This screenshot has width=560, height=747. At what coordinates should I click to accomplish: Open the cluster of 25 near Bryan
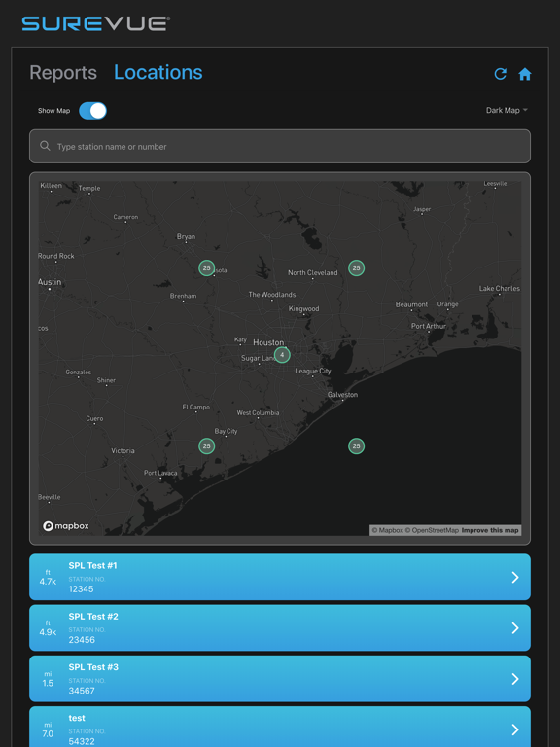click(x=207, y=267)
